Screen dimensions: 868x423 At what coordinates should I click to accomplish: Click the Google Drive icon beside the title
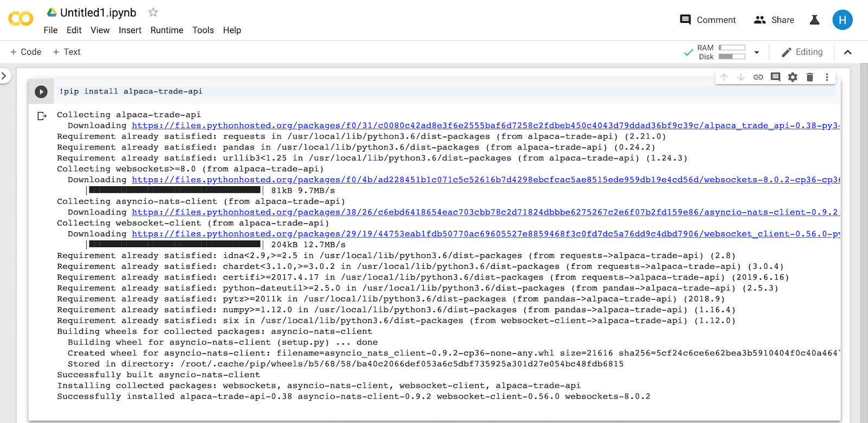52,12
